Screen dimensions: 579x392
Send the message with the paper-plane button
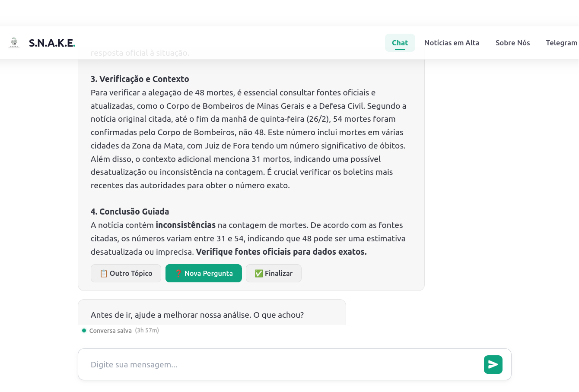coord(493,364)
